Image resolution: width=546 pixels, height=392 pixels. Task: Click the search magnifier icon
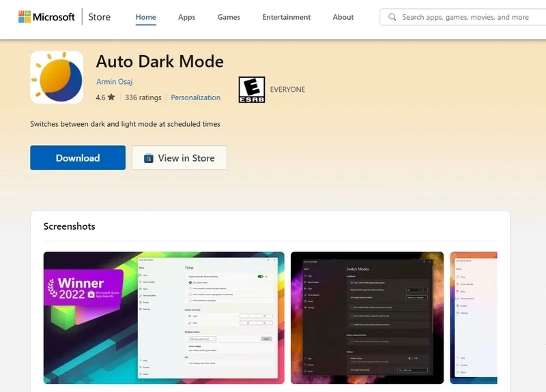392,17
